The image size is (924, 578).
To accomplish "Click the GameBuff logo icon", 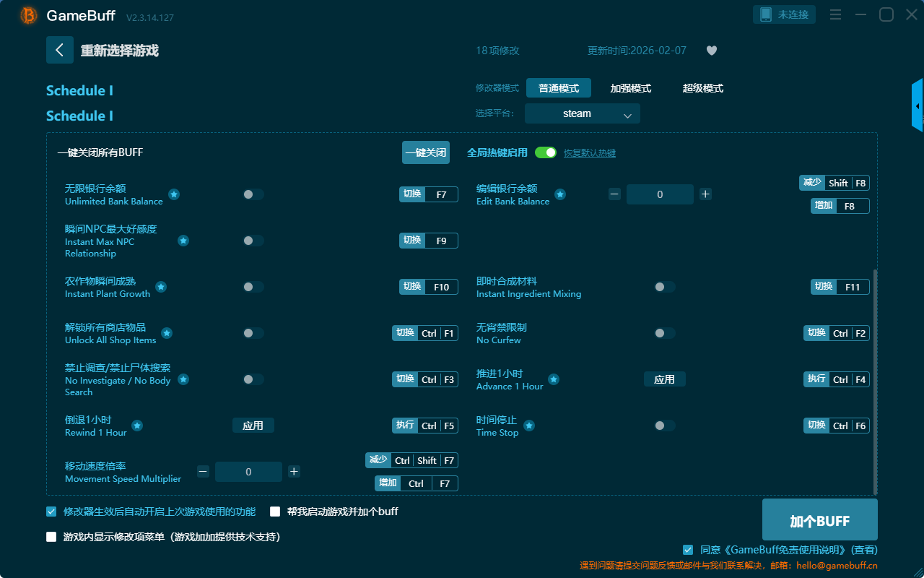I will (x=29, y=15).
